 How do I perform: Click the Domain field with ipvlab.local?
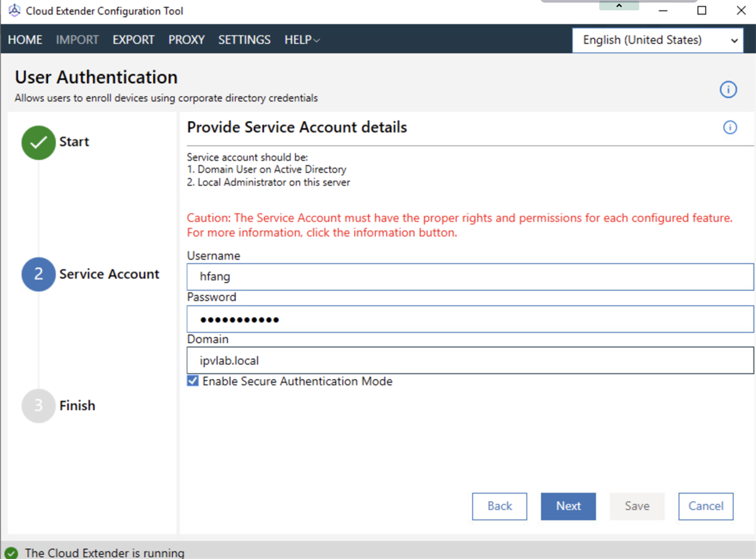471,361
